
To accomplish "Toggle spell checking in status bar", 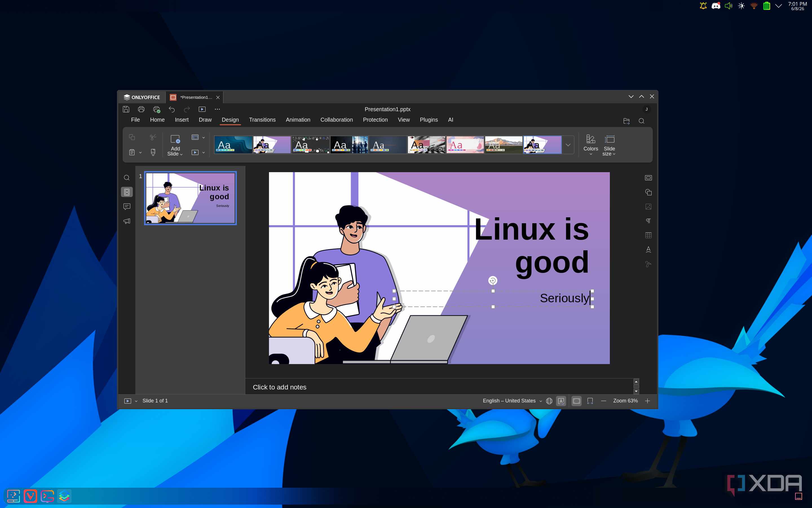I will 561,401.
